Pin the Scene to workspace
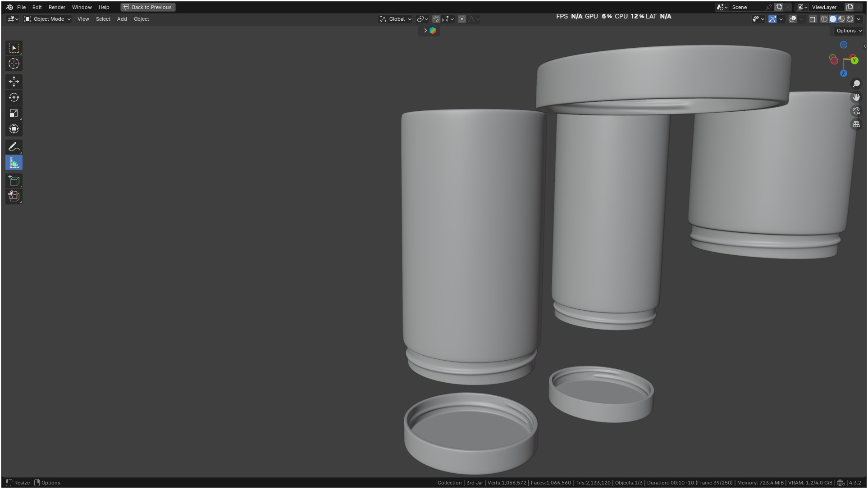 769,7
